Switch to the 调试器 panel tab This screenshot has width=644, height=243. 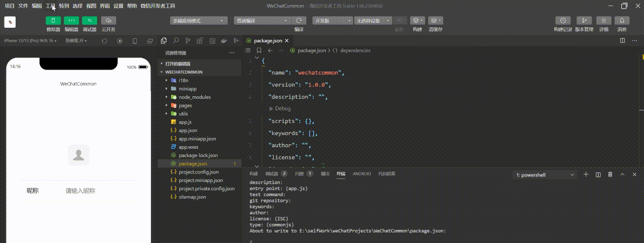[276, 173]
